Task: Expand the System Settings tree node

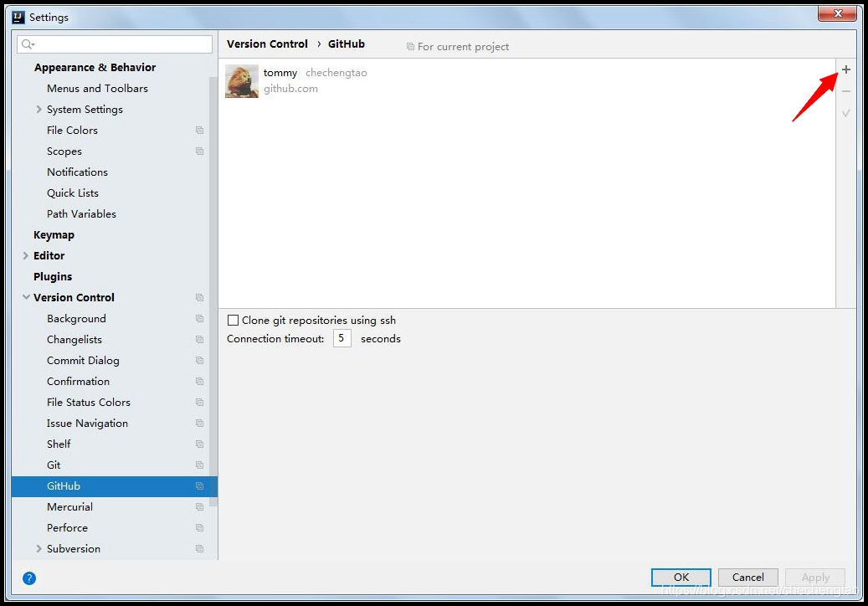Action: [39, 110]
